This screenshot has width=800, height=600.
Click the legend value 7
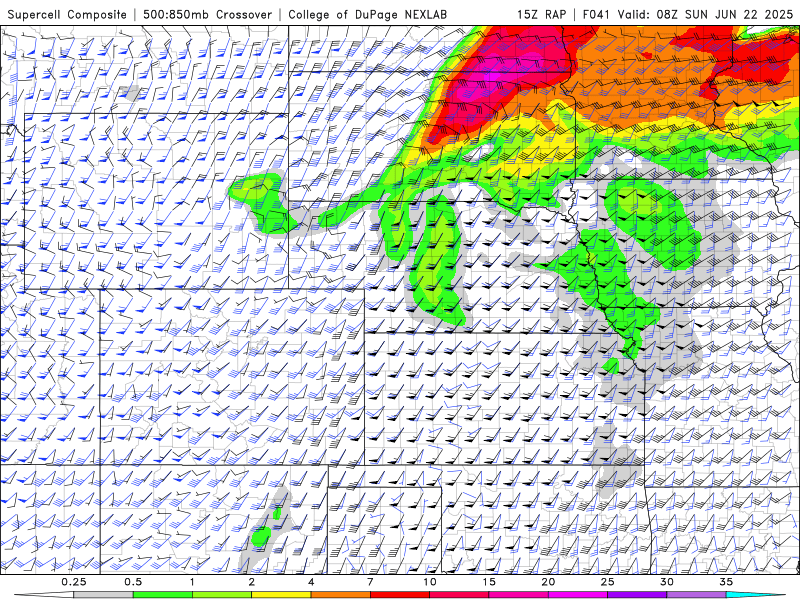(x=370, y=582)
